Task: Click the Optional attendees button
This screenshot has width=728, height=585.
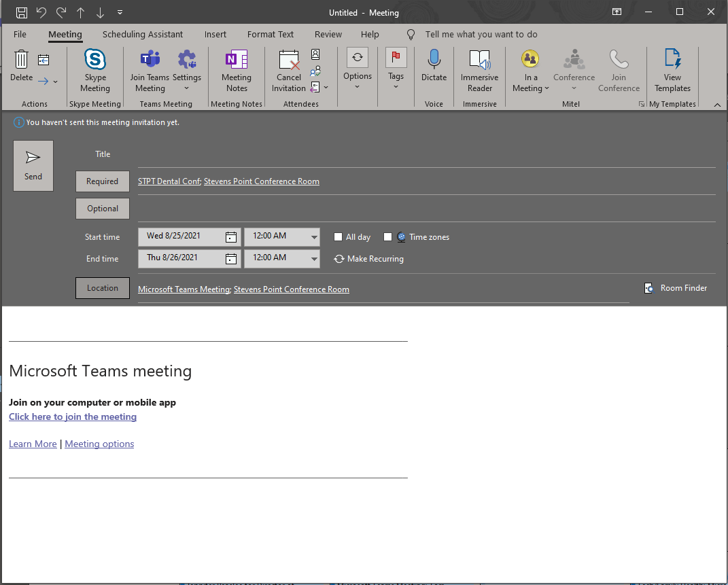Action: click(103, 209)
